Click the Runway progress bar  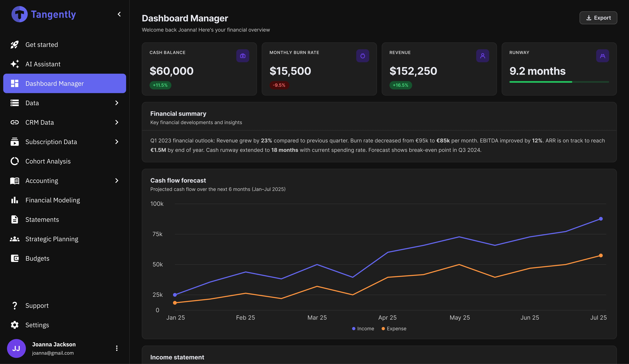point(559,82)
